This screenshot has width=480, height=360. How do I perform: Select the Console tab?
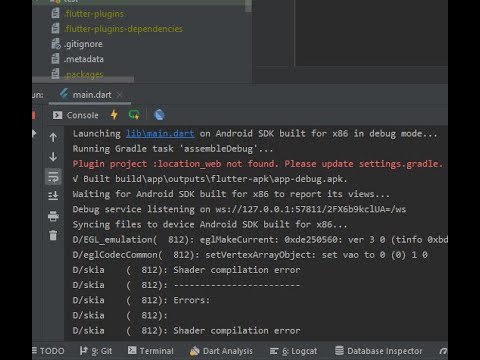(x=76, y=115)
